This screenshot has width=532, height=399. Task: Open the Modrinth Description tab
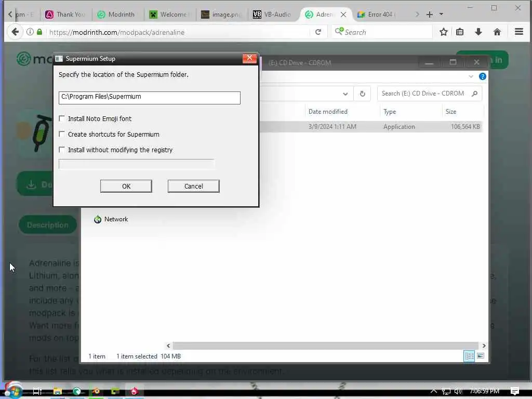(x=47, y=224)
